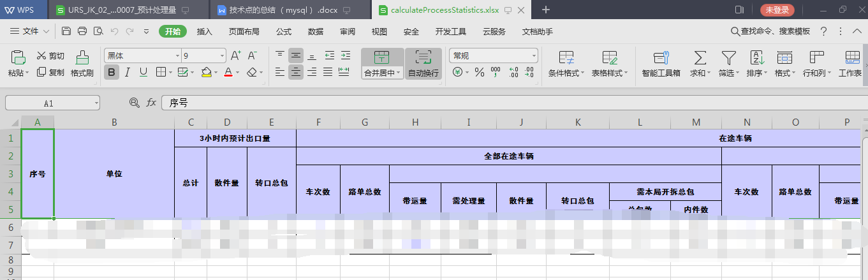Click the Clear (eraser) icon

[252, 72]
